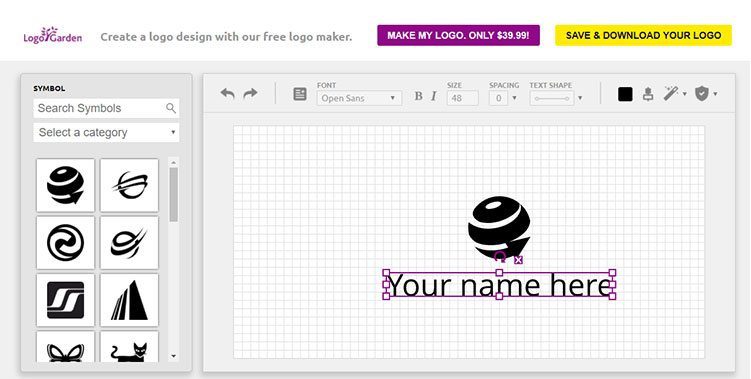Screen dimensions: 751x379
Task: Open the shield icon menu
Action: (x=705, y=93)
